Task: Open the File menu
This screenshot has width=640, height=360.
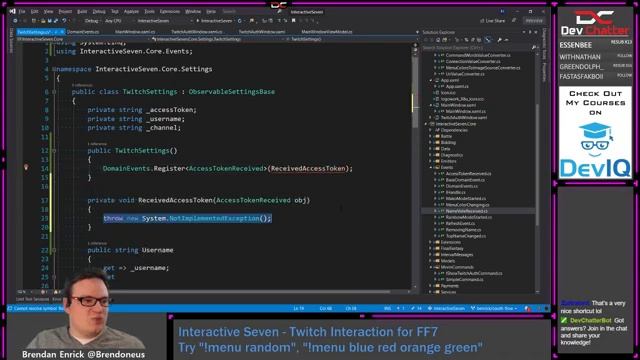Action: click(x=22, y=12)
